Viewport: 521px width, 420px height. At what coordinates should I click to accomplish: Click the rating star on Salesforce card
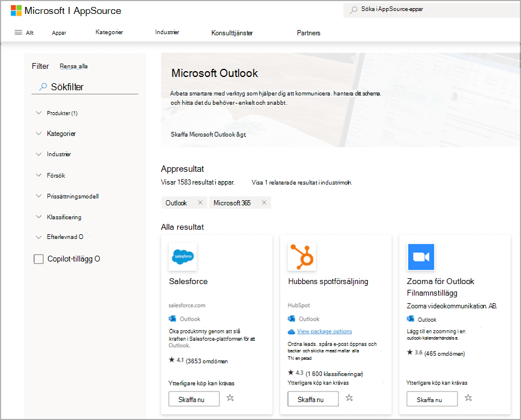171,360
